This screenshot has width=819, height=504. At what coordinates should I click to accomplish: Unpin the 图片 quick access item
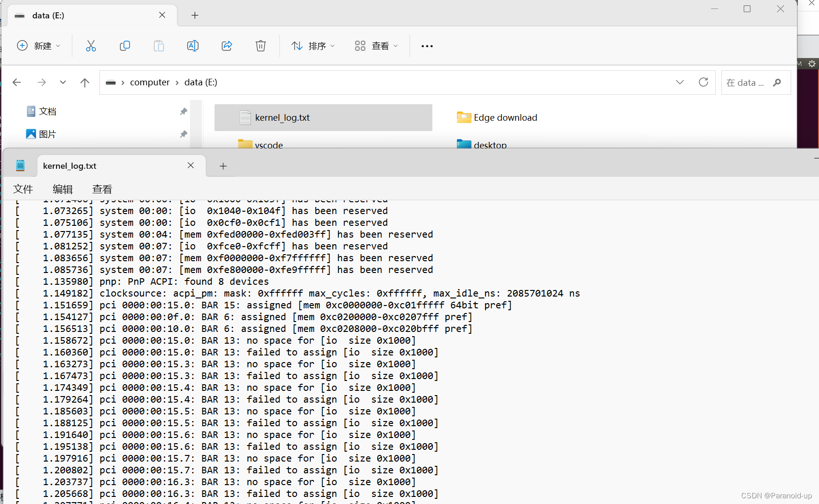(x=183, y=134)
